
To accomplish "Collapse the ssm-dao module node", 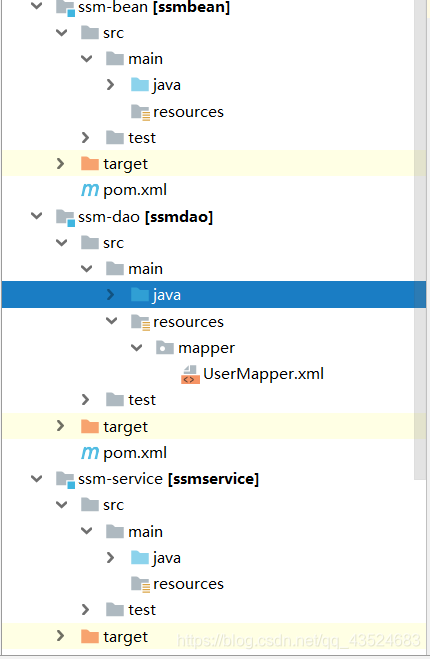I will 37,216.
